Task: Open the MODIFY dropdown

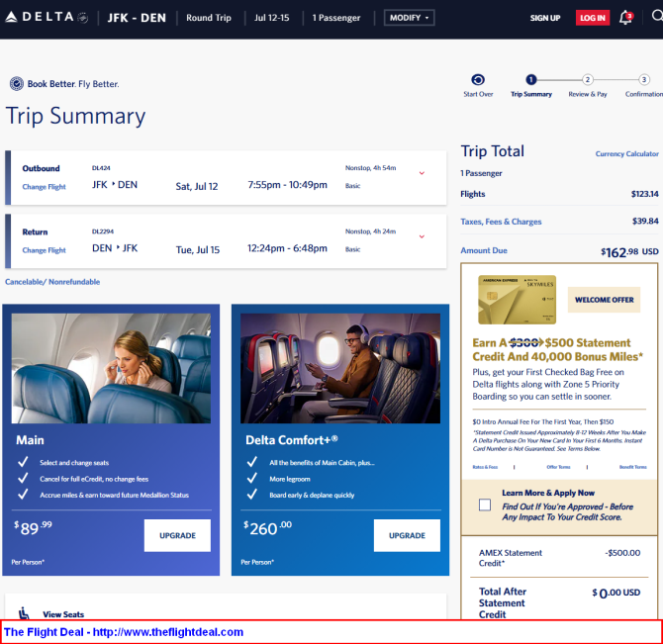Action: coord(409,18)
